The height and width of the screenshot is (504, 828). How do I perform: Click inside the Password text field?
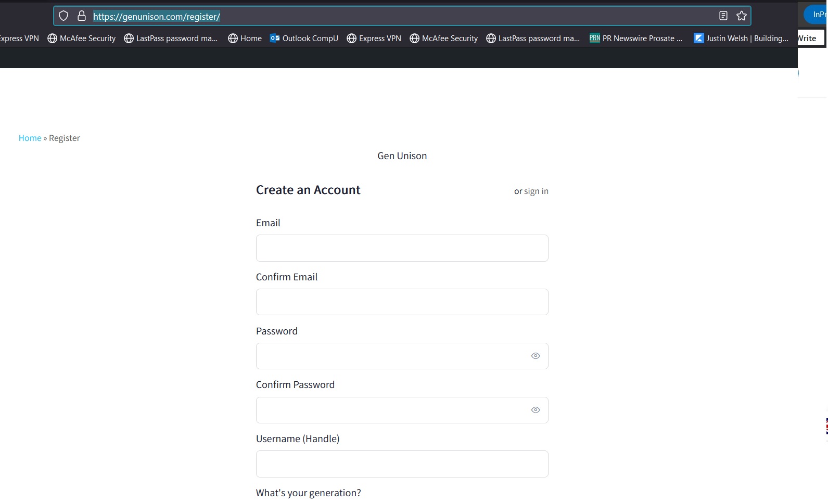(x=390, y=356)
